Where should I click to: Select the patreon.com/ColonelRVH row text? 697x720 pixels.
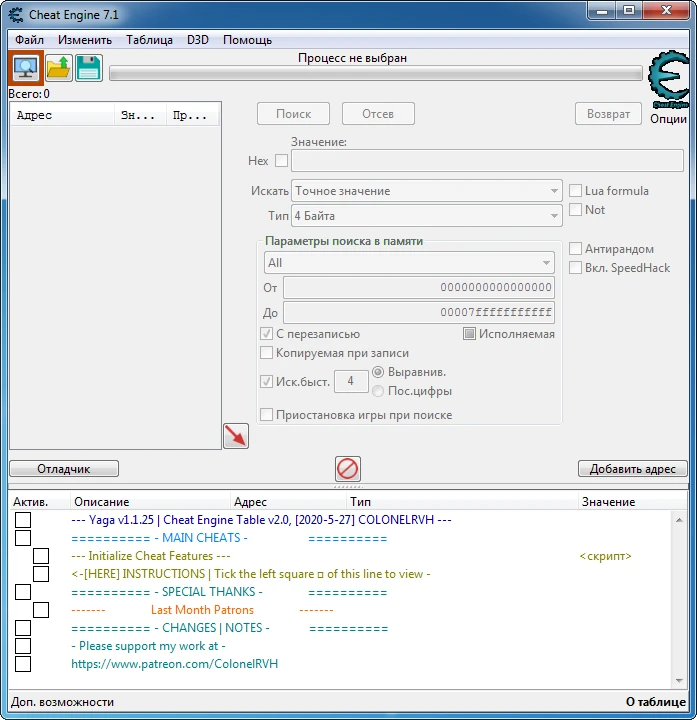(x=174, y=664)
